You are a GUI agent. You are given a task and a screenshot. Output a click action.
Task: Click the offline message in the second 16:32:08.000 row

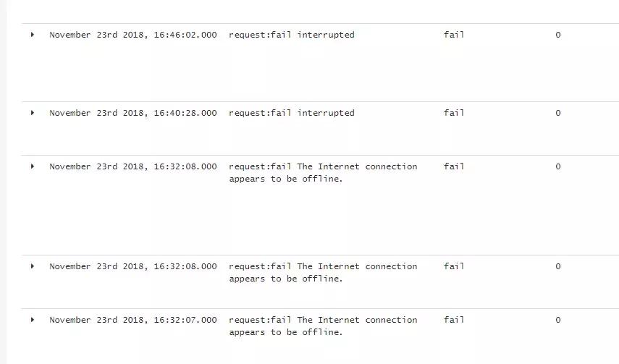(x=323, y=273)
